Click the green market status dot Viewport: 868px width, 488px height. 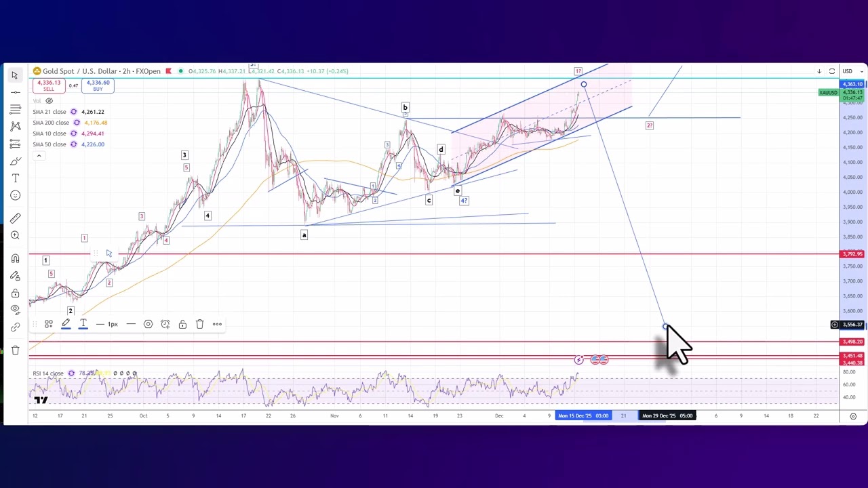pyautogui.click(x=180, y=71)
